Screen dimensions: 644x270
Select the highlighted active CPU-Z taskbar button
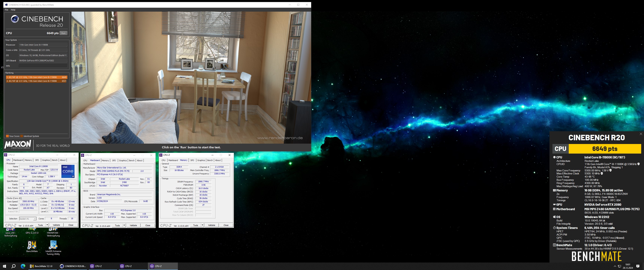(x=163, y=266)
